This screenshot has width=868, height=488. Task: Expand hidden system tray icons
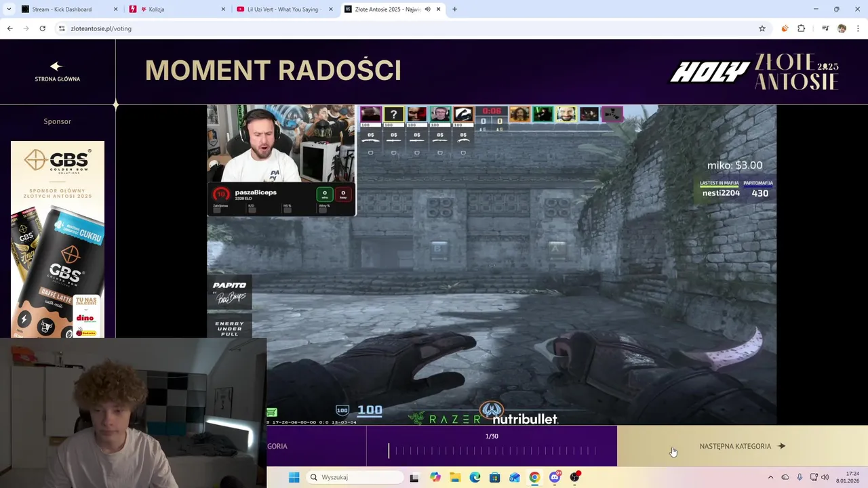(x=770, y=477)
